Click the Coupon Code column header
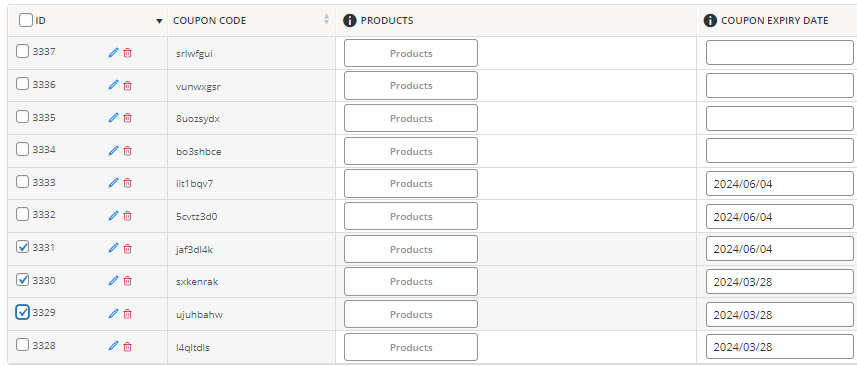This screenshot has width=857, height=366. click(209, 21)
